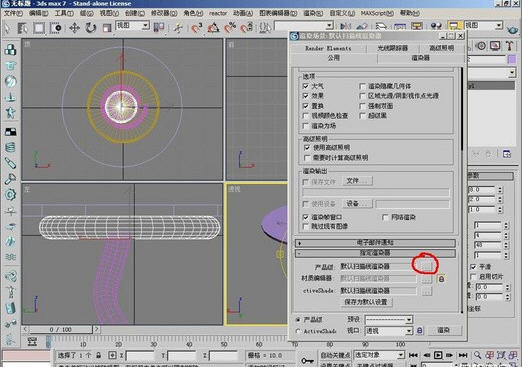Click object color swatch in command panel
This screenshot has width=522, height=367.
(x=512, y=59)
